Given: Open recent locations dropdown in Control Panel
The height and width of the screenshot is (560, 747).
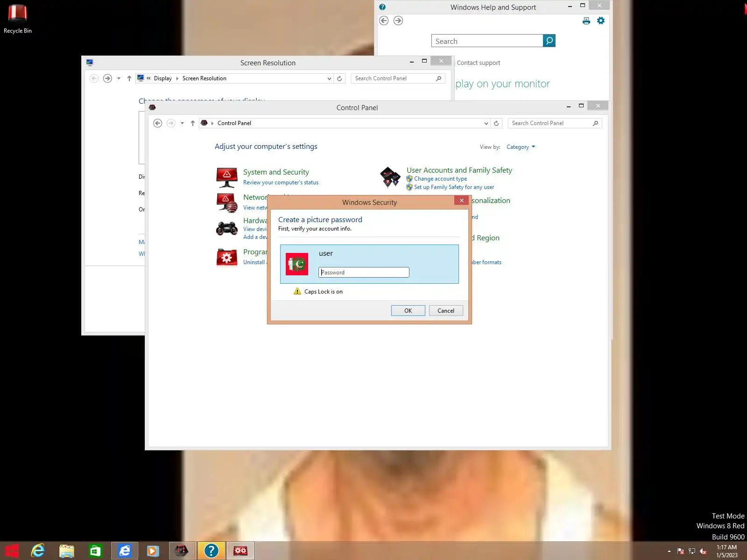Looking at the screenshot, I should coord(182,123).
